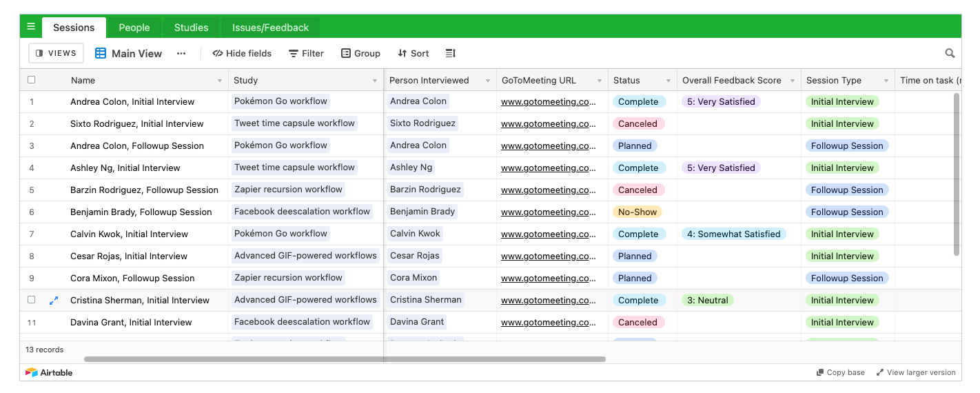Click Copy base

(841, 372)
